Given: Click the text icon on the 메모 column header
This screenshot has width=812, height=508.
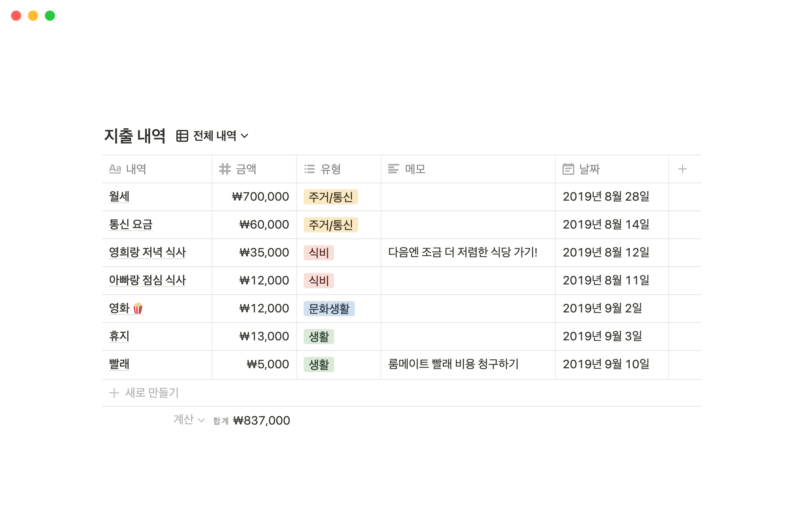Looking at the screenshot, I should coord(392,169).
